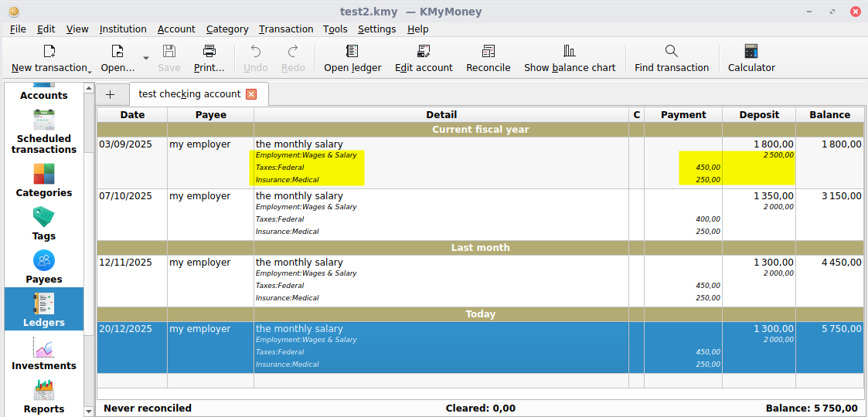Open the Tools menu
This screenshot has height=417, width=868.
pos(335,29)
